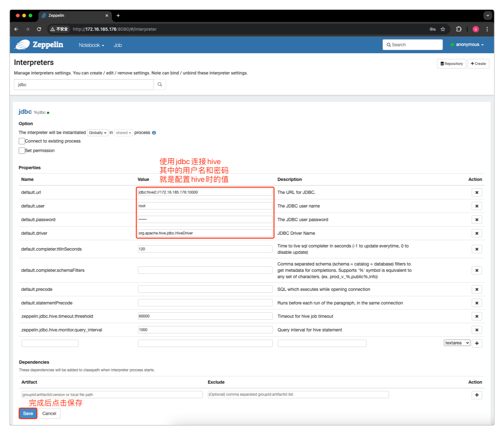This screenshot has width=504, height=435.
Task: Click the password key icon in the address bar
Action: [x=433, y=29]
